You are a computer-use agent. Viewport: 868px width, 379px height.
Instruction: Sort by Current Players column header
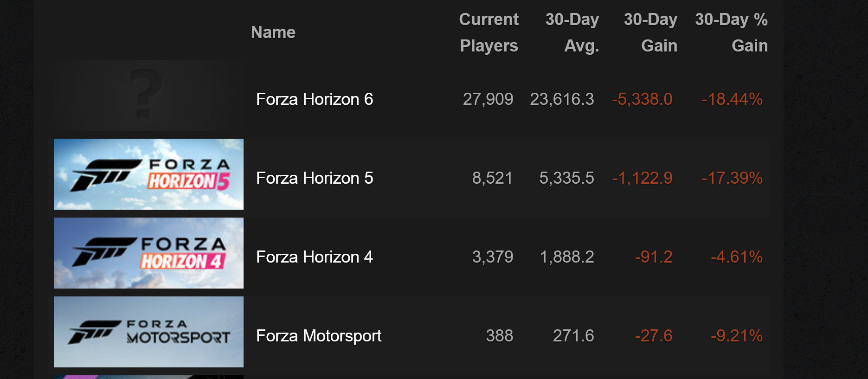coord(489,32)
